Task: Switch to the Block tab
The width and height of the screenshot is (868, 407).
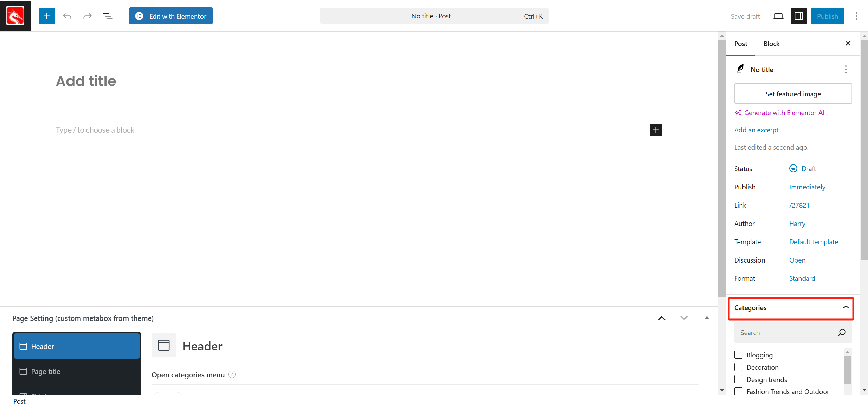Action: click(x=771, y=44)
